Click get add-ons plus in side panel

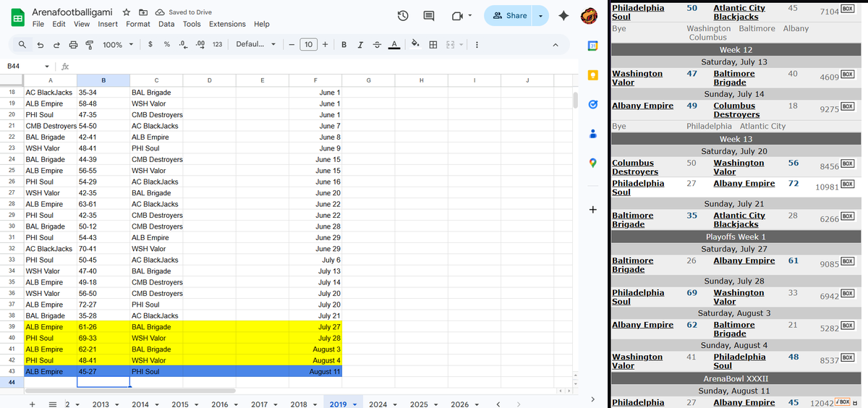click(x=592, y=210)
